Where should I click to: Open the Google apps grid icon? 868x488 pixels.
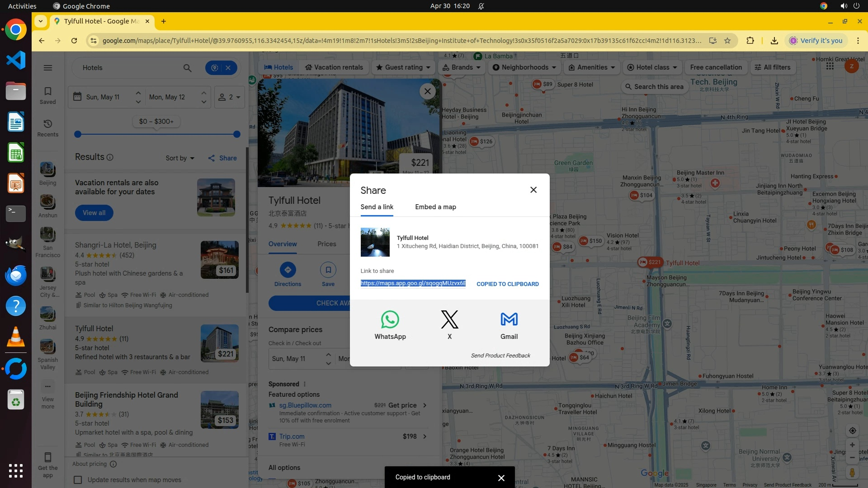pyautogui.click(x=830, y=66)
